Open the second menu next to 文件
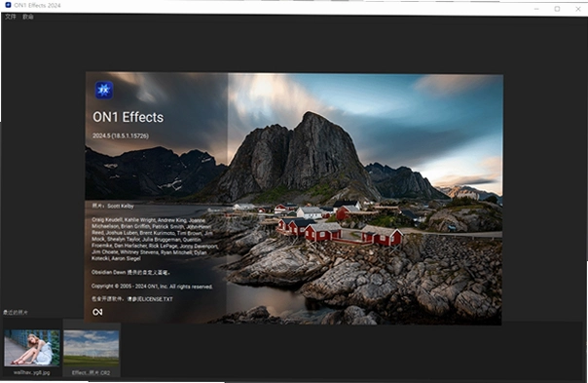 28,17
